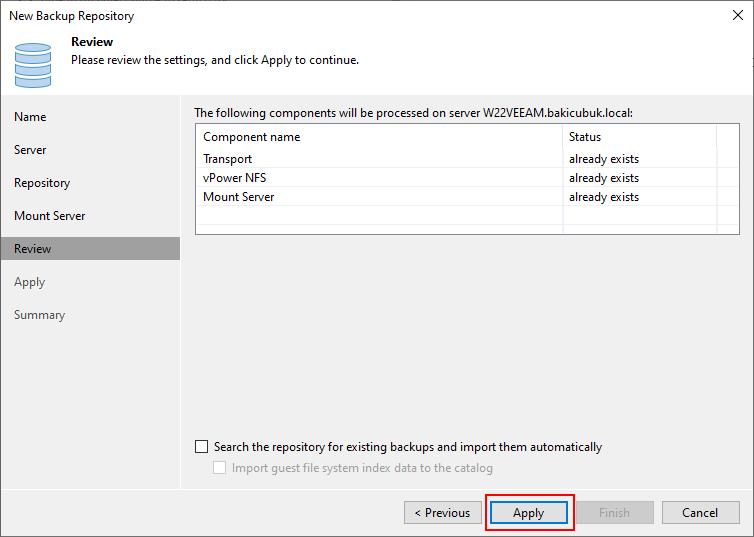Enable search repository for existing backups
This screenshot has height=537, width=754.
[x=201, y=447]
